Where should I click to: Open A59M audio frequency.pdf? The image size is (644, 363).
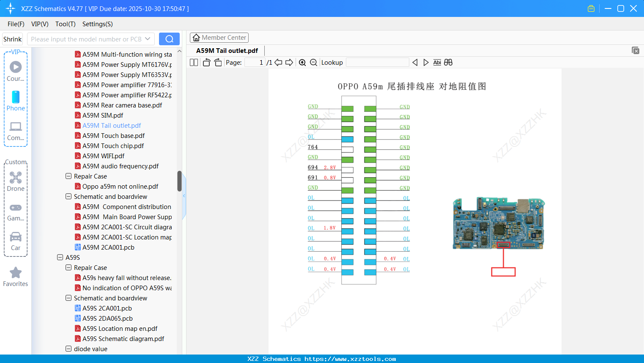point(117,166)
